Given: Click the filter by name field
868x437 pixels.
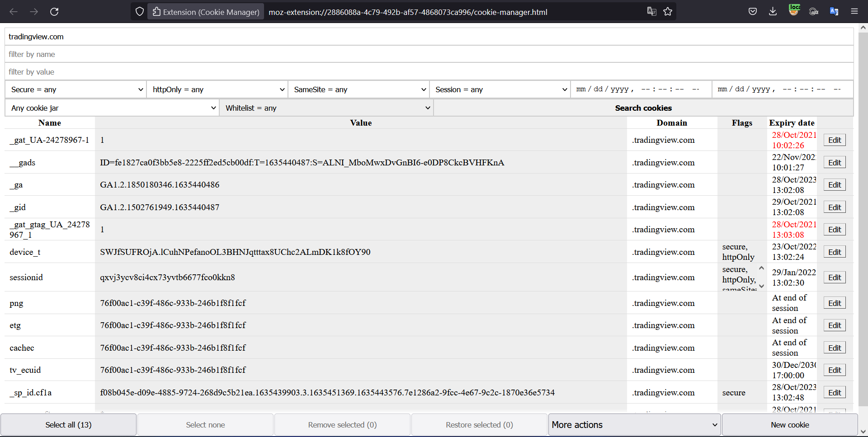Looking at the screenshot, I should tap(429, 54).
